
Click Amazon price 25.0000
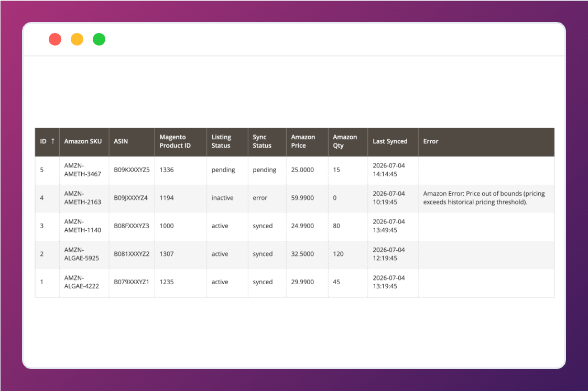point(302,170)
